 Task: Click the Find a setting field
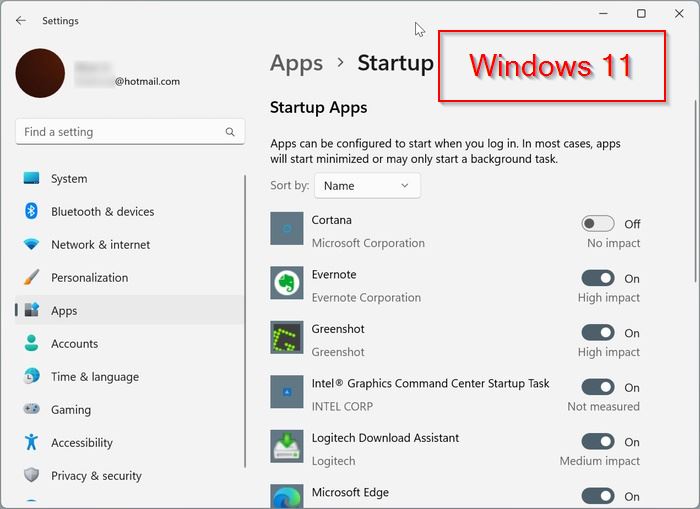[130, 132]
